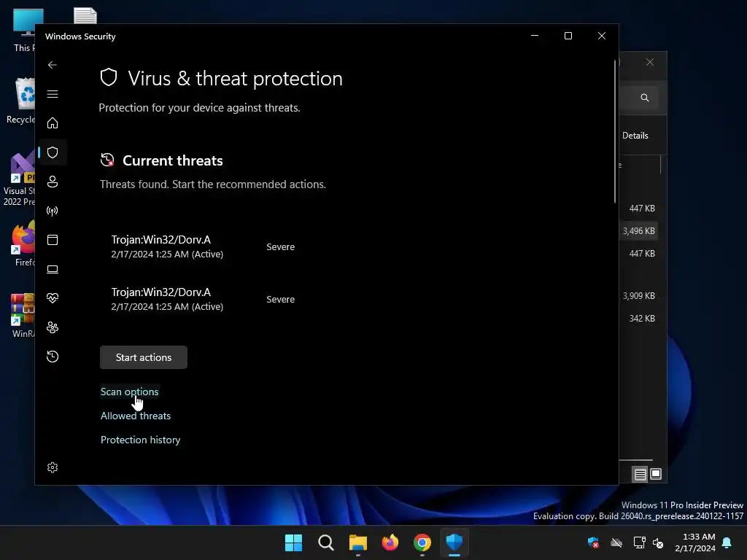Image resolution: width=747 pixels, height=560 pixels.
Task: Select the 3,496 KB file row
Action: click(639, 231)
